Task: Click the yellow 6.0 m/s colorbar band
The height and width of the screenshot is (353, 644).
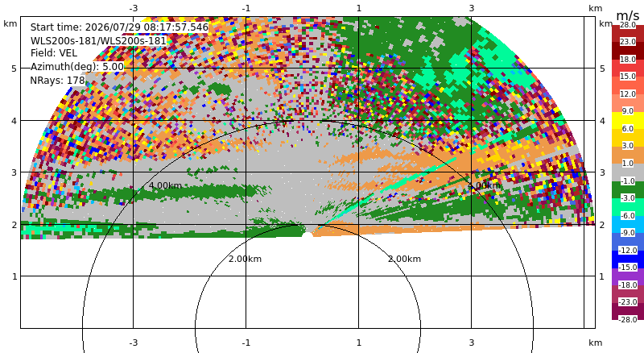Action: [628, 120]
